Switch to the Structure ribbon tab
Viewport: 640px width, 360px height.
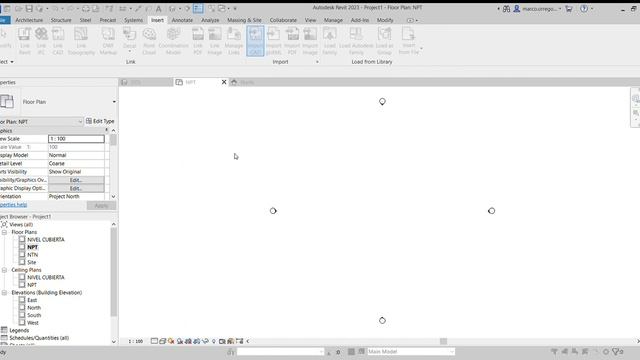point(61,20)
